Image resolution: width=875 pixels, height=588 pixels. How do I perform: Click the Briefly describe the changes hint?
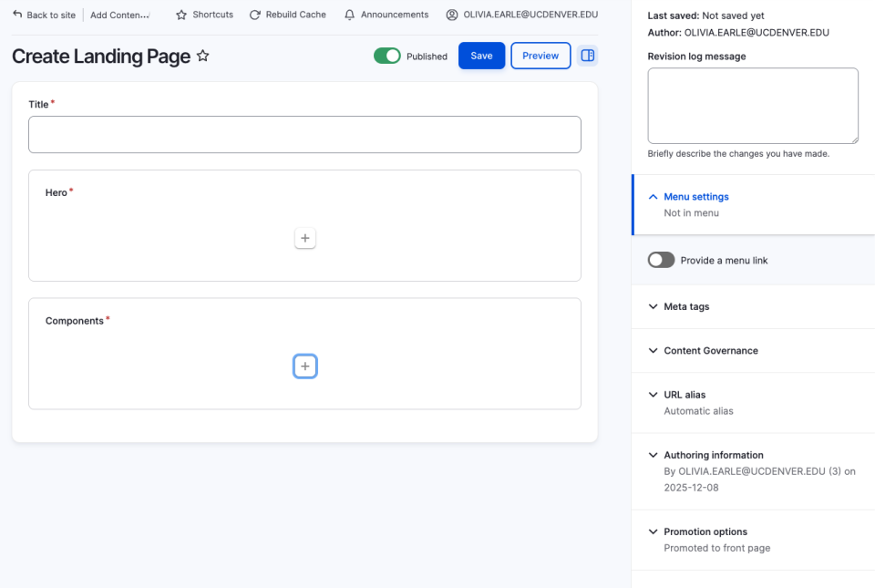(738, 154)
